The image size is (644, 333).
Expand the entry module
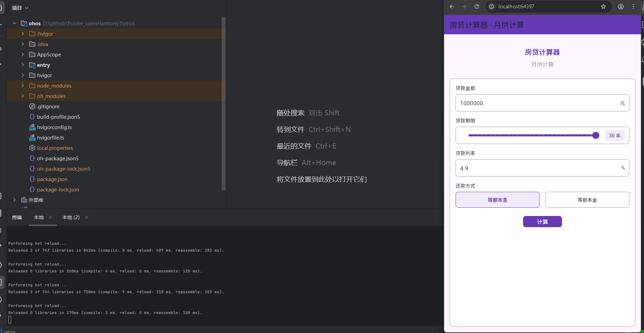point(23,65)
